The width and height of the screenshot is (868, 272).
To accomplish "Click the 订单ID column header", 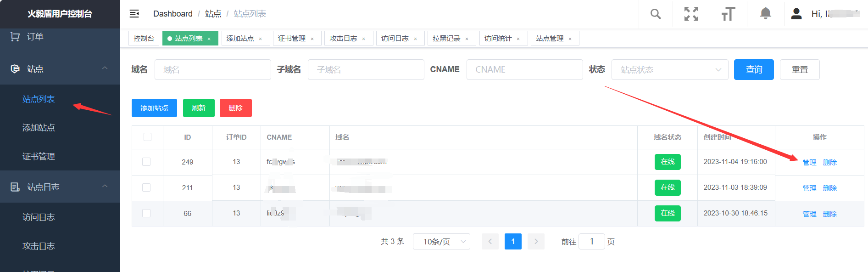I will [236, 137].
